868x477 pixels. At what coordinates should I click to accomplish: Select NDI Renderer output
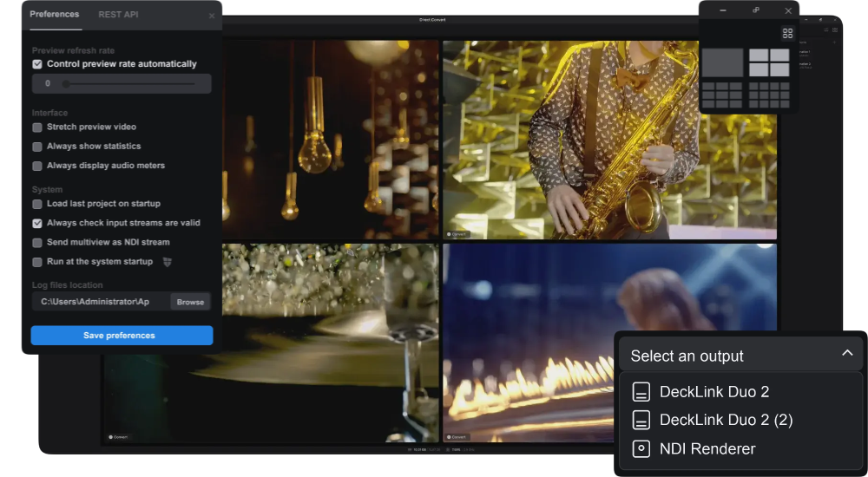point(740,448)
